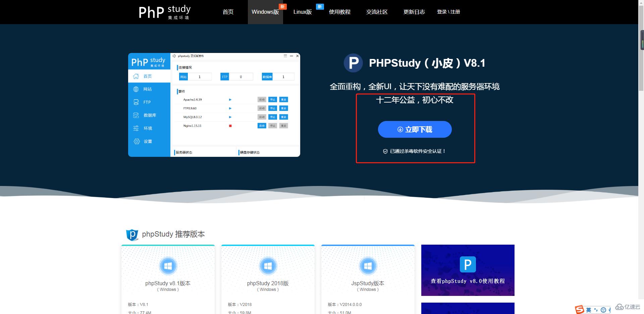Click the blue 启动 button on Nginx1.15.11 row
The height and width of the screenshot is (314, 644).
click(x=262, y=126)
